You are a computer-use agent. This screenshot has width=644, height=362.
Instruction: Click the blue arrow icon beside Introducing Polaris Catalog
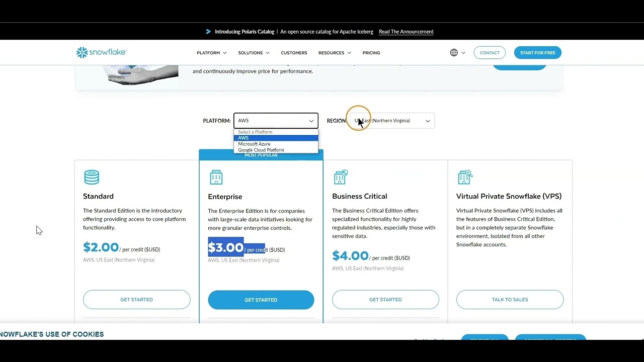coord(208,32)
